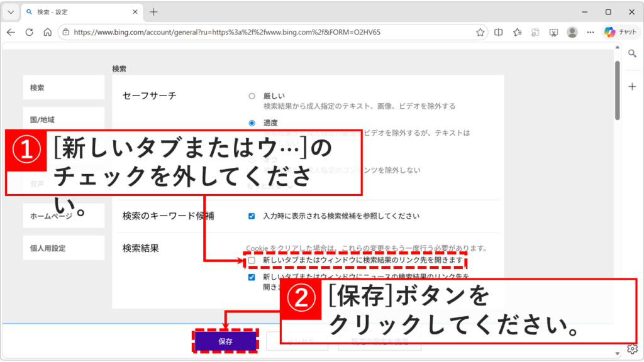Select the 検索 - 設定 browser tab
The height and width of the screenshot is (362, 644).
coord(82,12)
